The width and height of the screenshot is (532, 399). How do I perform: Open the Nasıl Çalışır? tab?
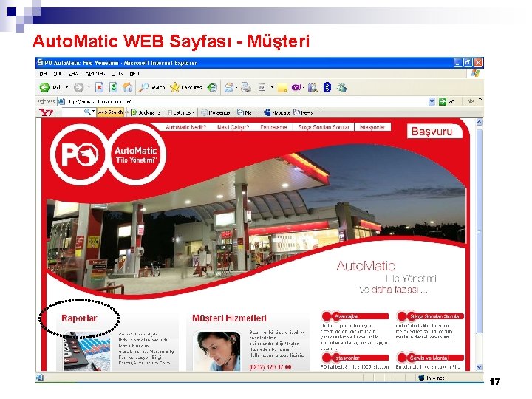click(x=233, y=127)
